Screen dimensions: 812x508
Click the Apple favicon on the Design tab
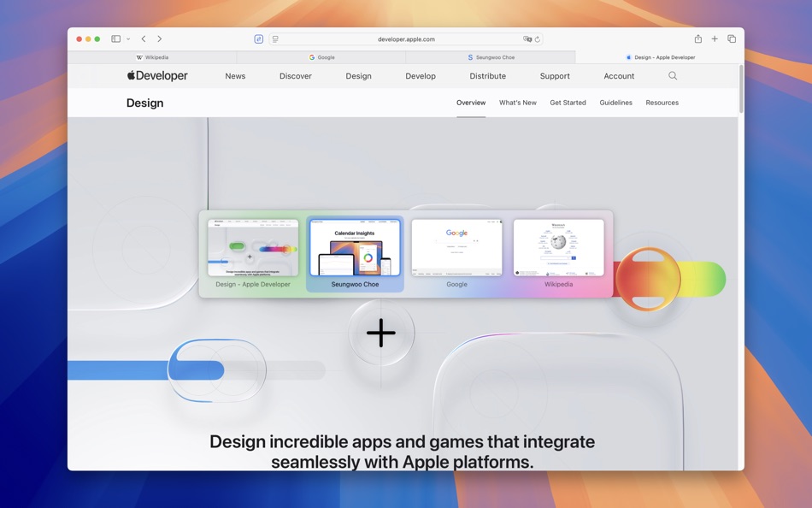629,57
